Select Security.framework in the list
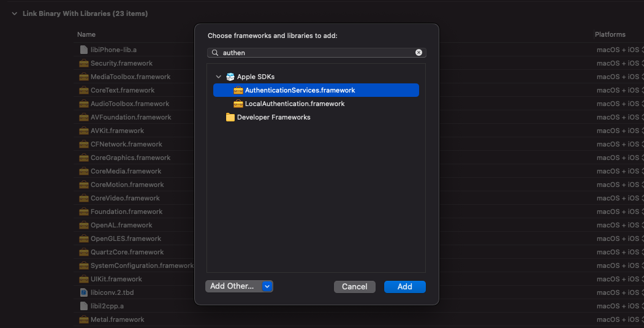Screen dimensions: 644x328 tap(121, 63)
